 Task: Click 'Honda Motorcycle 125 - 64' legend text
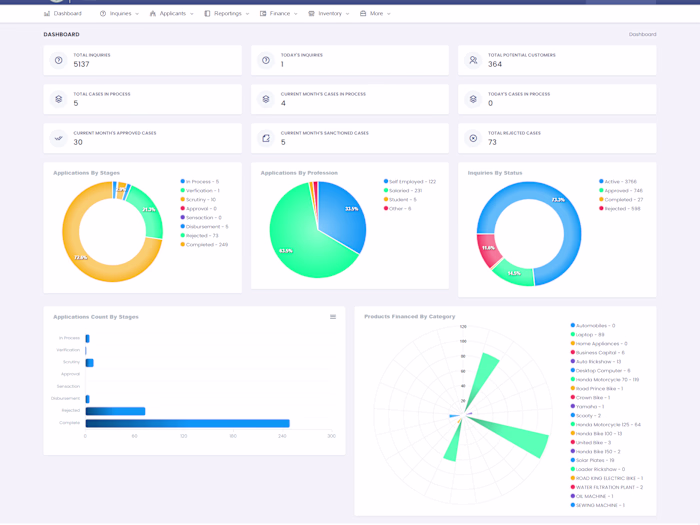(608, 425)
